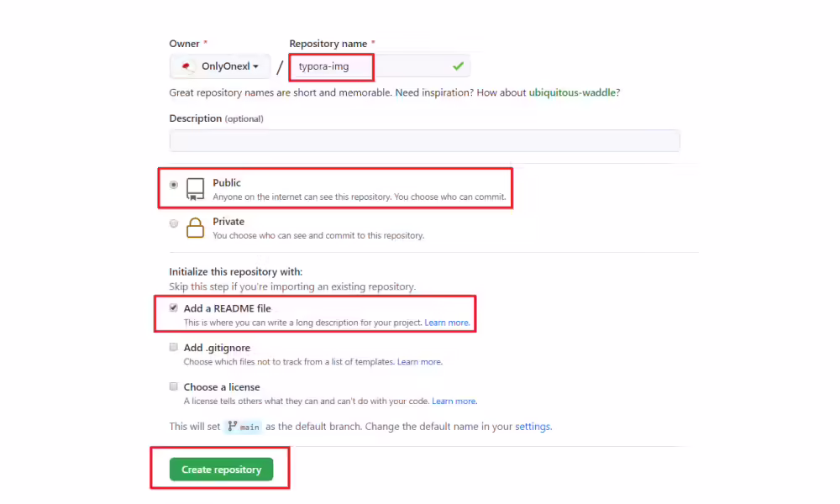This screenshot has height=504, width=840.
Task: Click the Create repository button
Action: pos(221,470)
